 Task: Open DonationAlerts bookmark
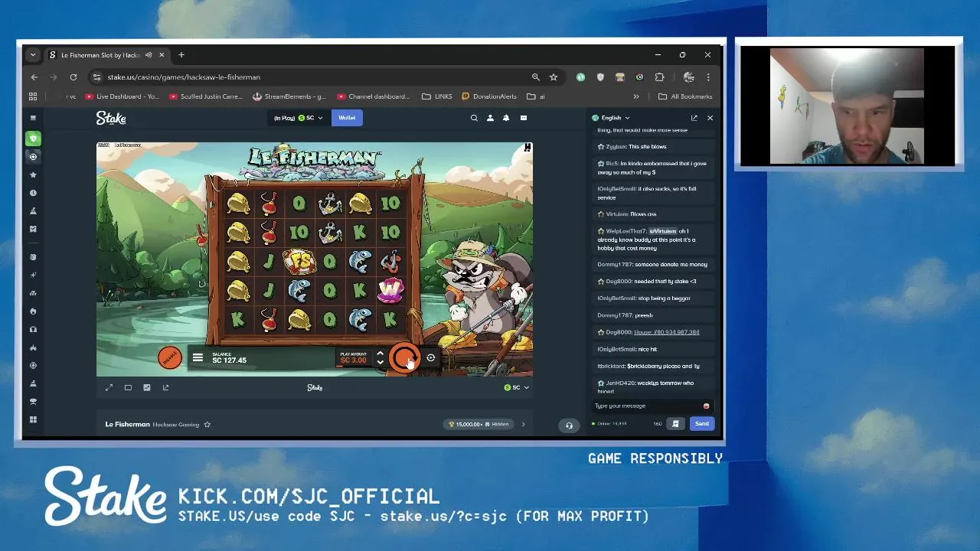[489, 96]
